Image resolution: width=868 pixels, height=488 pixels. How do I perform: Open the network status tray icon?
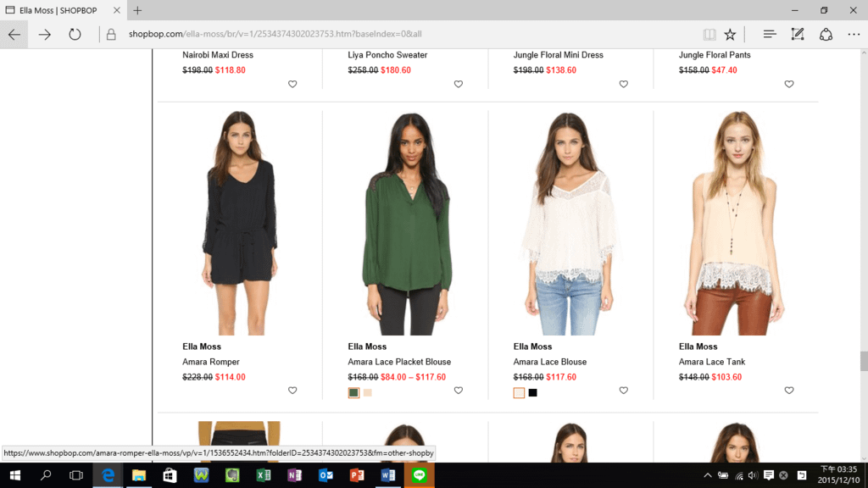(x=738, y=475)
